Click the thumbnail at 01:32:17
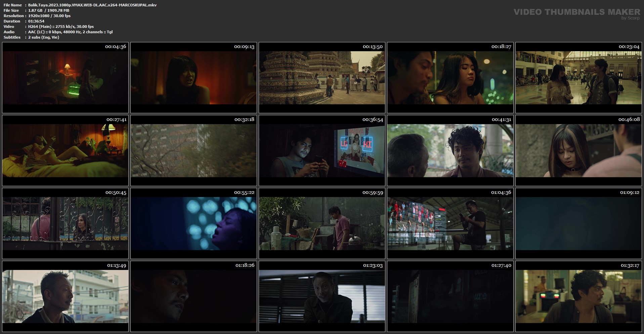The height and width of the screenshot is (334, 644). point(578,296)
